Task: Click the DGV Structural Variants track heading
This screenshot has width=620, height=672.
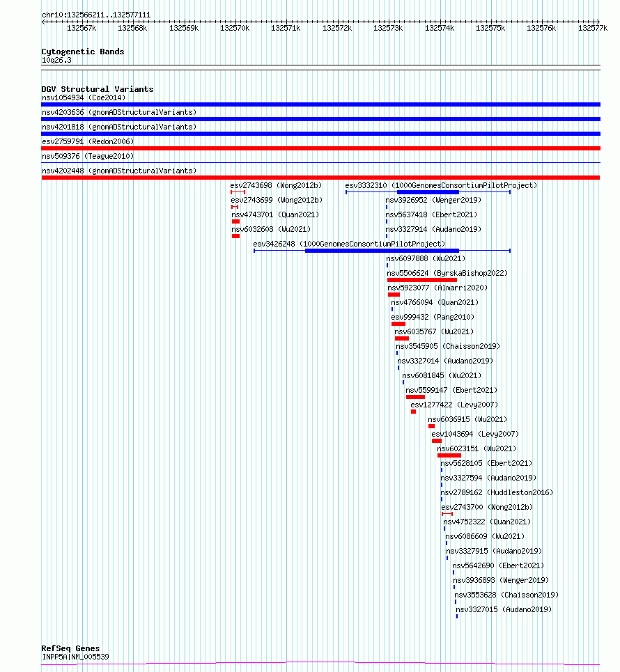Action: (x=98, y=89)
